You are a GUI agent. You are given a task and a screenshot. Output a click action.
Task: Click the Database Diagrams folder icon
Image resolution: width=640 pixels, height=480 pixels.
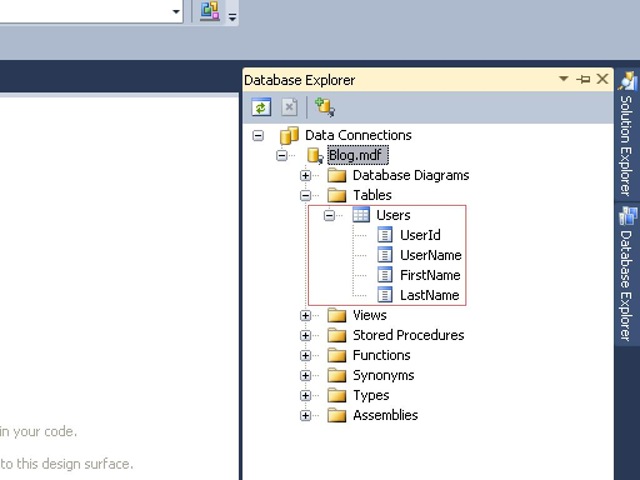337,176
